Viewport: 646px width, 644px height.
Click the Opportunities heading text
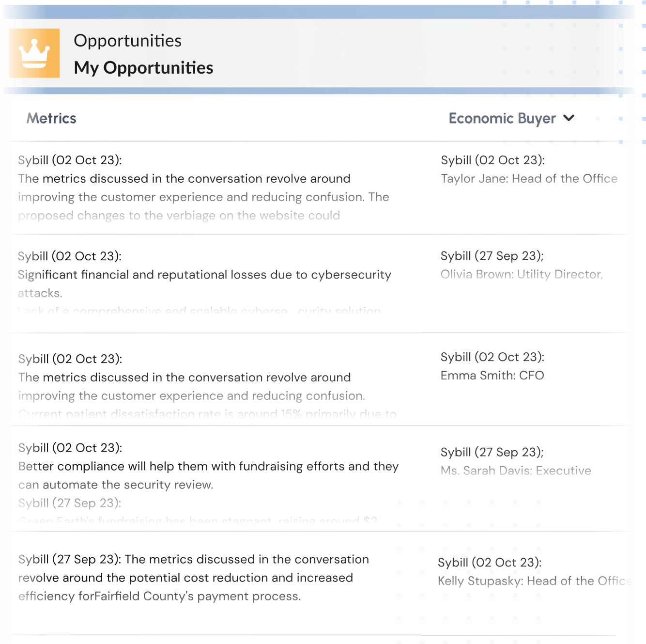128,41
